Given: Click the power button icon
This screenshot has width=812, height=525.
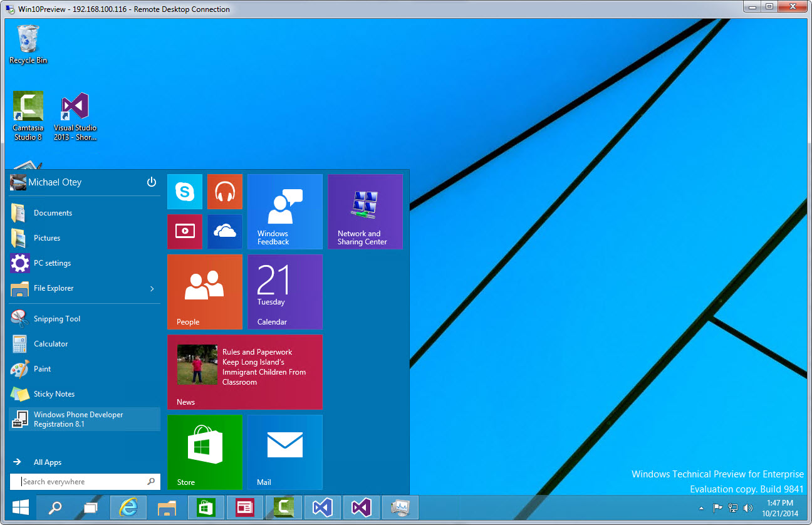Looking at the screenshot, I should point(151,182).
